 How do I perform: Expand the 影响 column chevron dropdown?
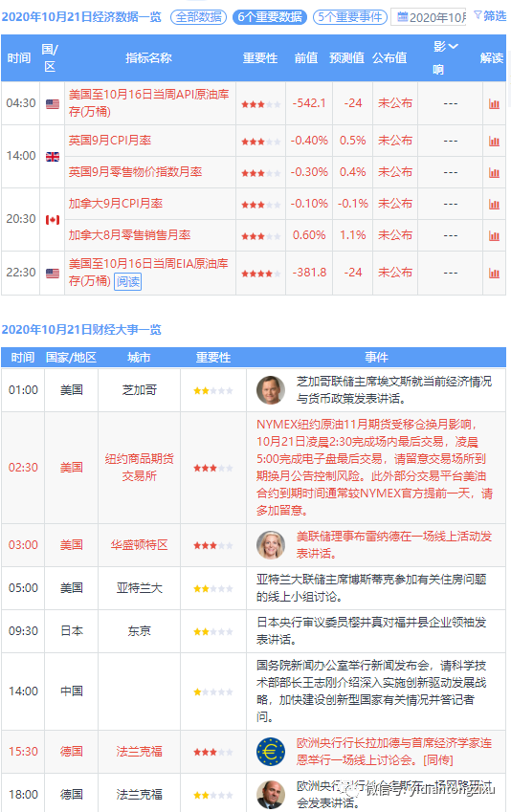pos(453,47)
